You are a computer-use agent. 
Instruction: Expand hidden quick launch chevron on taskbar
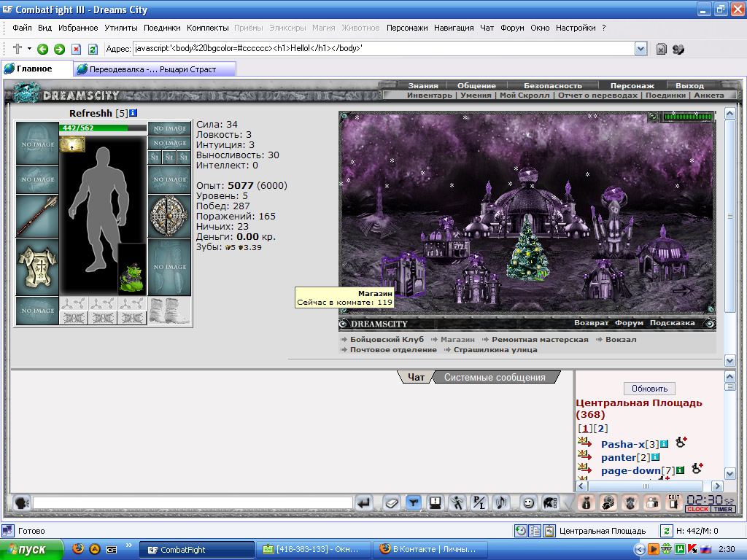pyautogui.click(x=128, y=545)
